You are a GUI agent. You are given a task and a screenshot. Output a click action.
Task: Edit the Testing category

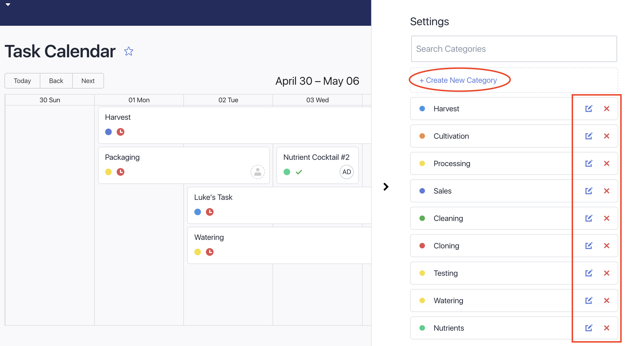click(589, 273)
